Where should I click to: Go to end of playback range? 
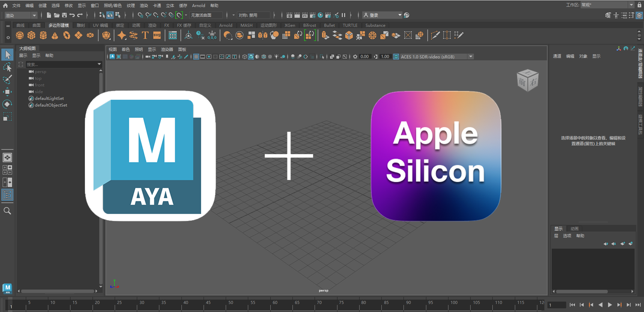pos(638,305)
